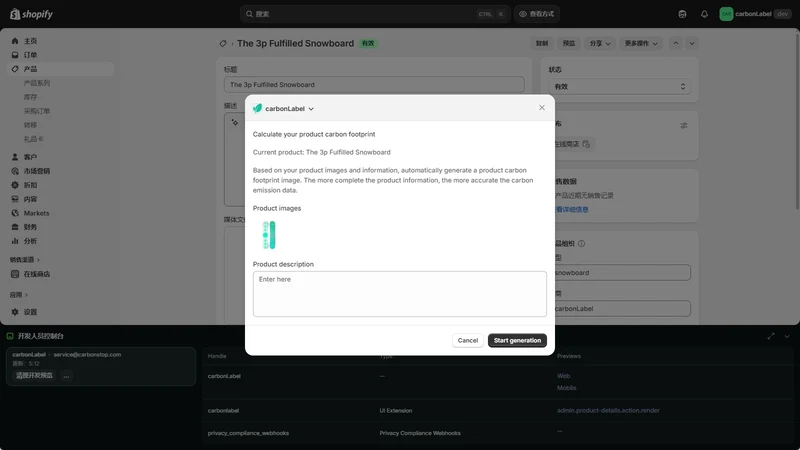Collapse the developer console chevron
Image resolution: width=800 pixels, height=450 pixels.
coord(787,336)
